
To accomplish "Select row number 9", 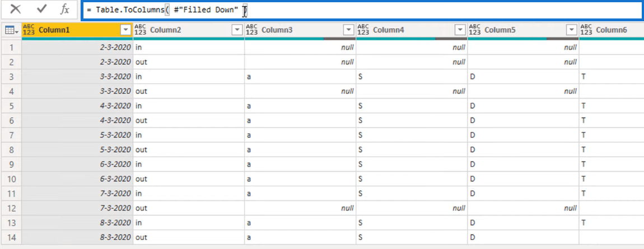I will 11,164.
